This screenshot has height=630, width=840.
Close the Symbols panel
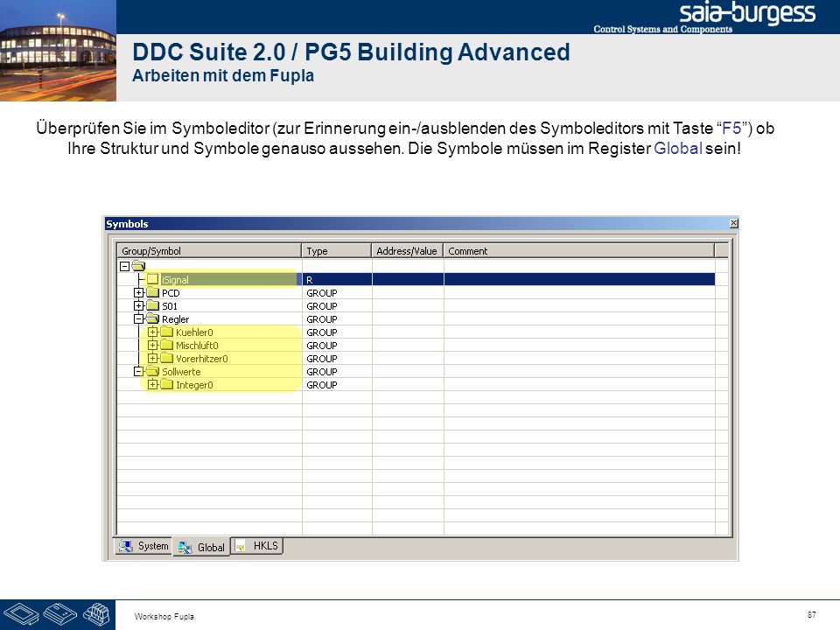coord(734,223)
